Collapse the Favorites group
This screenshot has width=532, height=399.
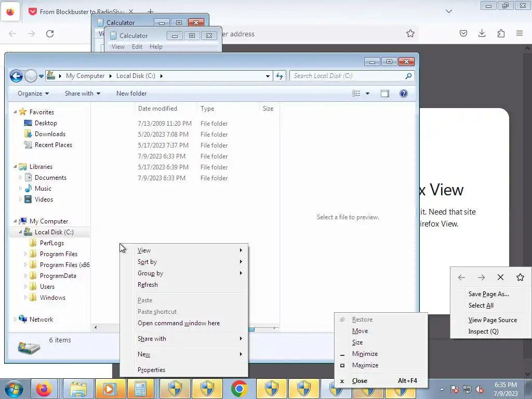click(x=15, y=112)
